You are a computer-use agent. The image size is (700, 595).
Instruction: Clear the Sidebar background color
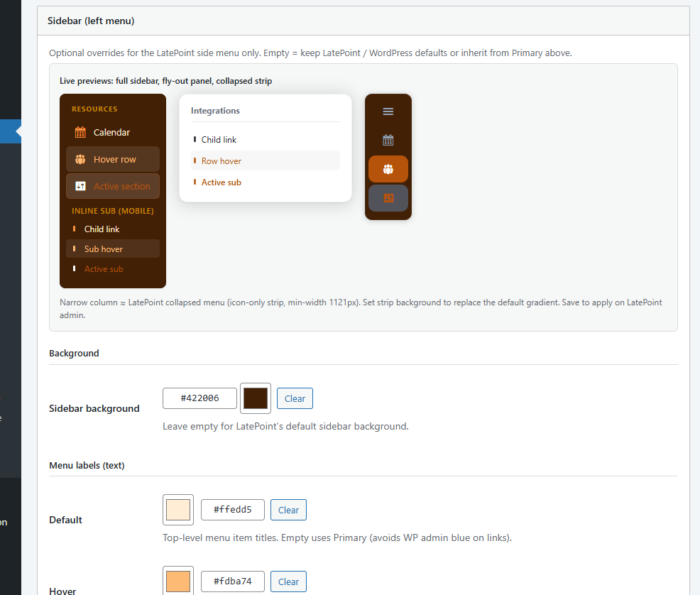tap(294, 398)
